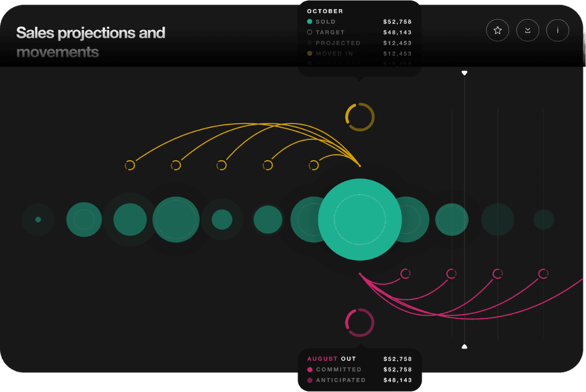
Task: Choose the small fifth green bubble from left
Action: [x=222, y=219]
